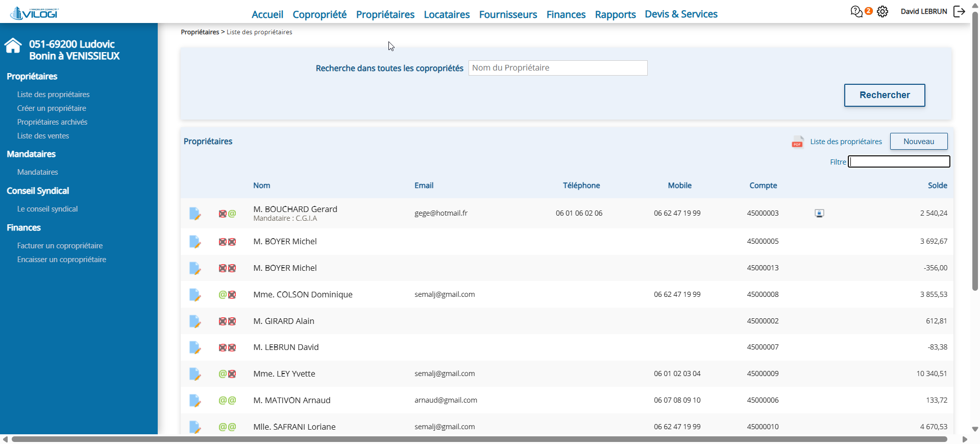Open Le conseil syndical link
This screenshot has height=444, width=980.
47,209
